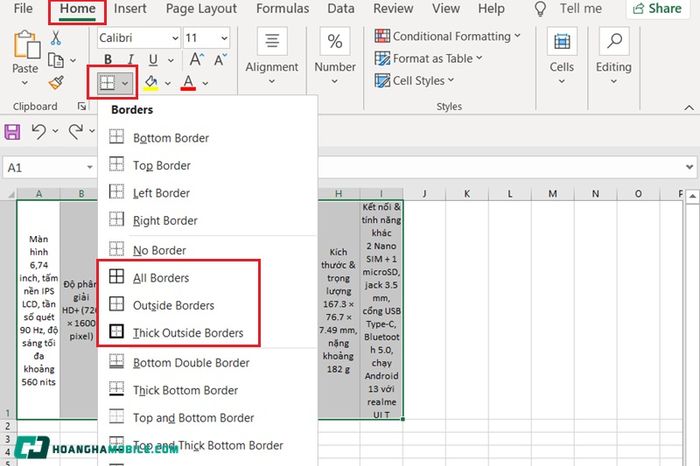
Task: Select row header 2
Action: [x=8, y=426]
